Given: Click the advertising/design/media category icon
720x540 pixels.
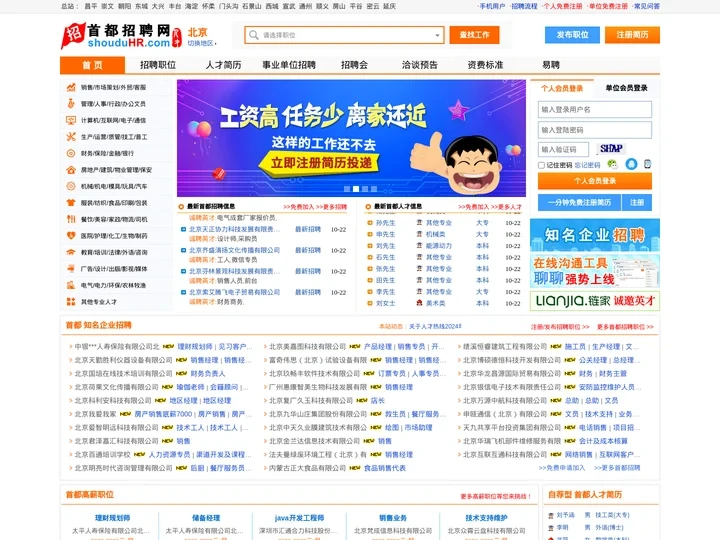Looking at the screenshot, I should pyautogui.click(x=71, y=269).
